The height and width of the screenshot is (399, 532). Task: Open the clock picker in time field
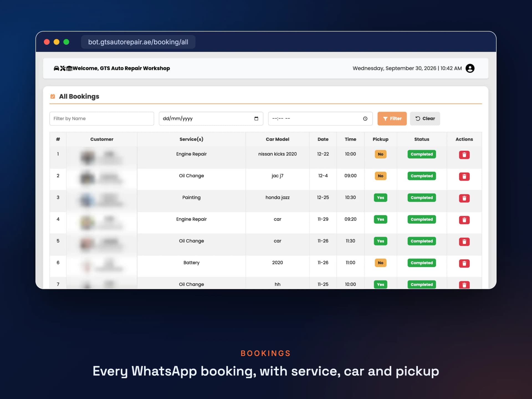click(365, 119)
